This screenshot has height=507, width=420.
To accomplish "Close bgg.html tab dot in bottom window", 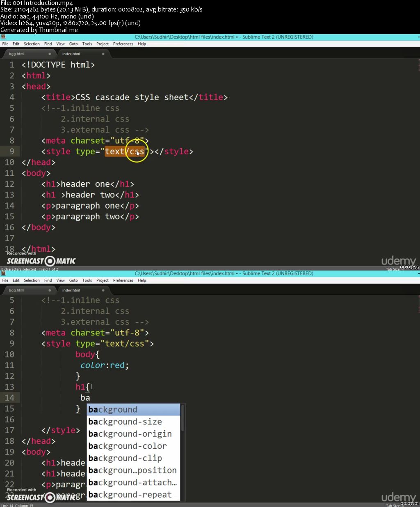I will 50,290.
